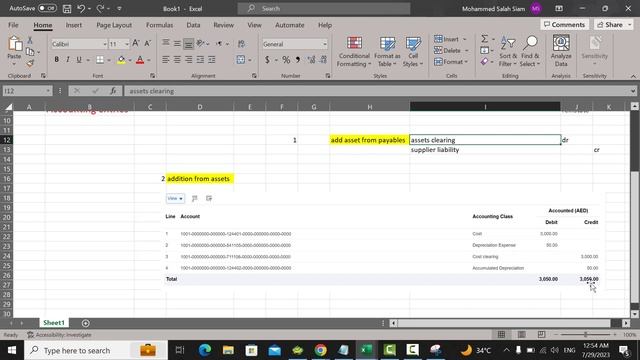Apply Underline formatting
Viewport: 640px width, 360px height.
pos(79,60)
